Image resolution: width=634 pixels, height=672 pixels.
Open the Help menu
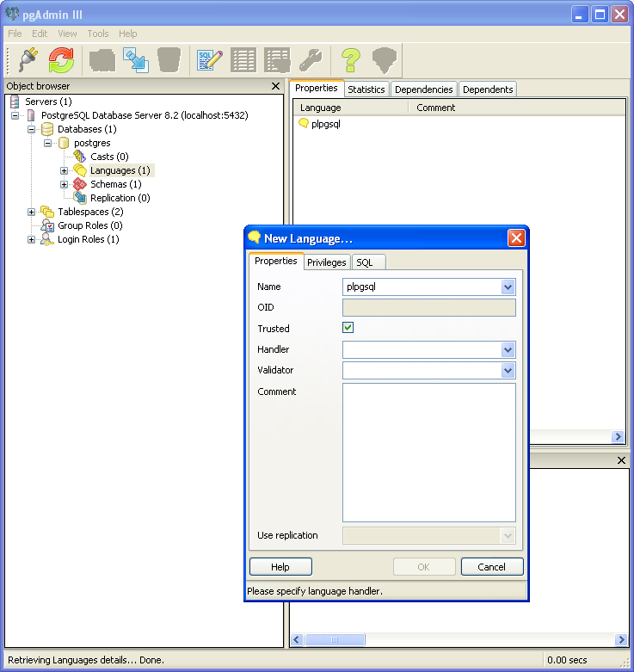127,34
